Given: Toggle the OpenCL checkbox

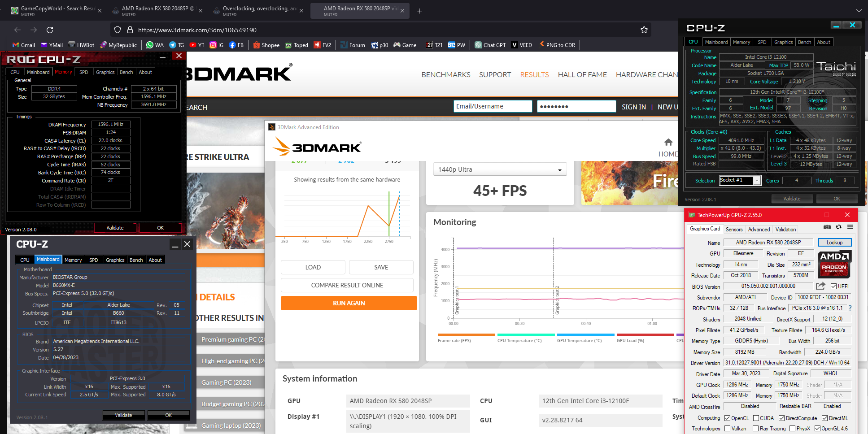Looking at the screenshot, I should coord(728,418).
